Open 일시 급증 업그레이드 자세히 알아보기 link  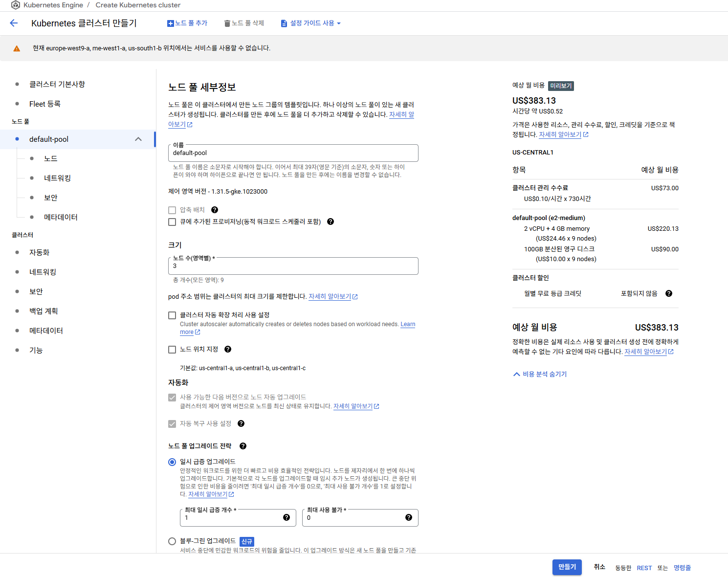coord(211,494)
